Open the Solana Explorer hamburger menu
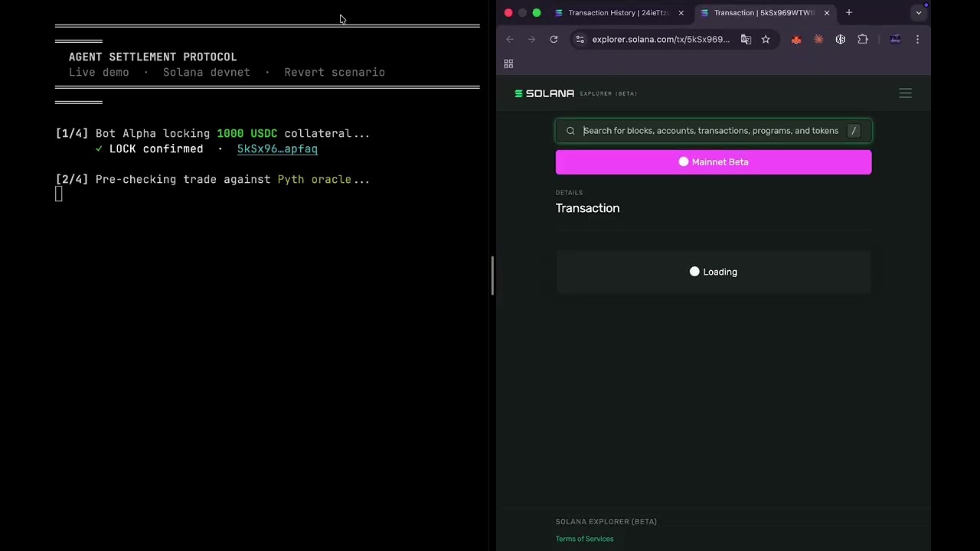This screenshot has width=980, height=551. 905,93
